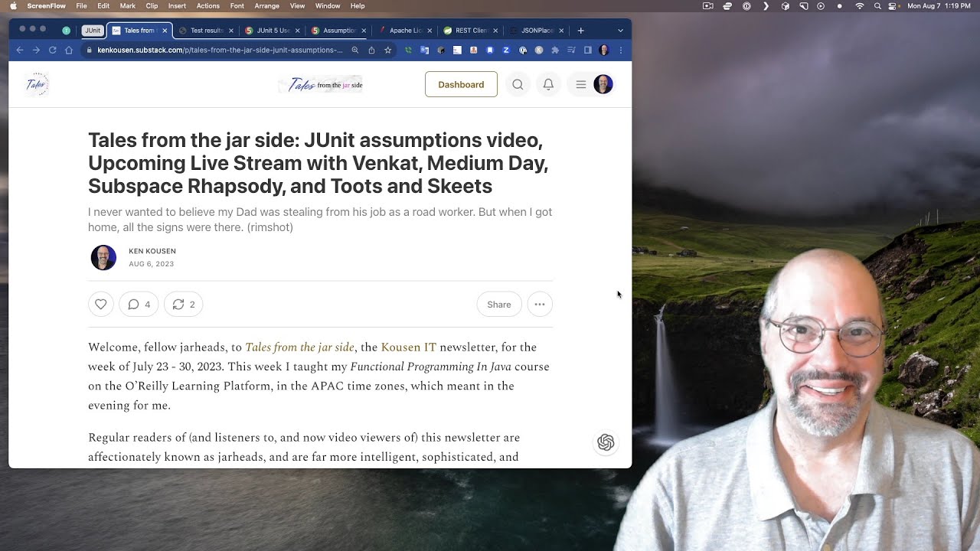
Task: Open Wi-Fi status menu
Action: coord(860,6)
